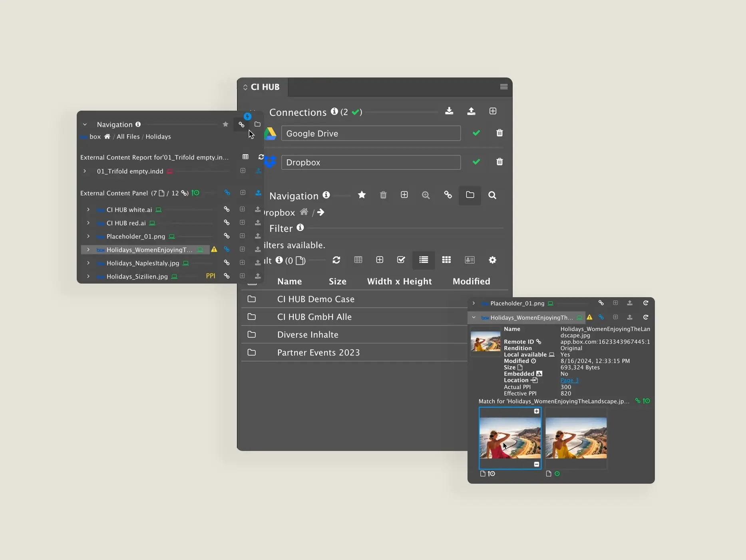The height and width of the screenshot is (560, 746).
Task: Toggle the folder view in CI HUB Navigation
Action: click(x=470, y=195)
